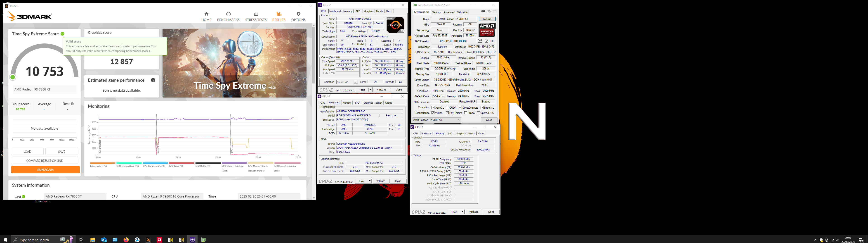Toggle the OpenCL checkbox
The image size is (868, 243).
(x=433, y=108)
